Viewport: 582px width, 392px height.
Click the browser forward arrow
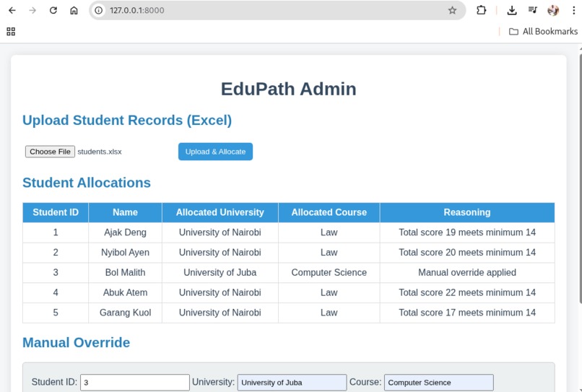click(x=32, y=10)
